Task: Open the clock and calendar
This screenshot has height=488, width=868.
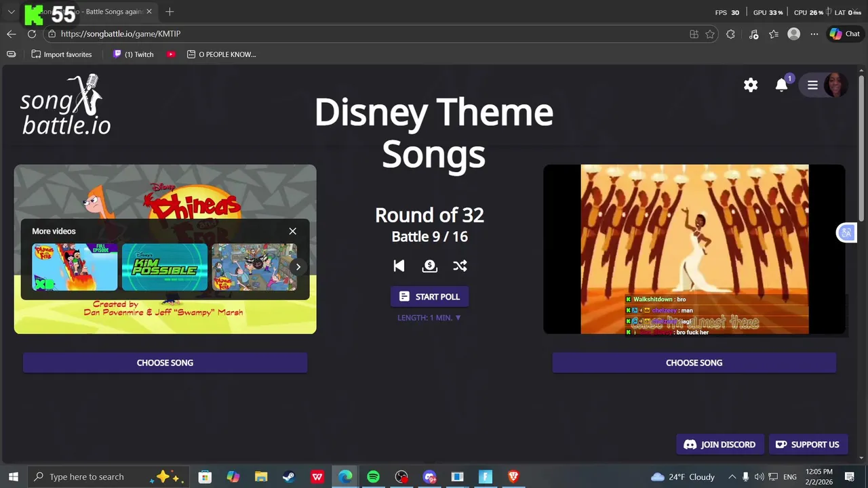Action: click(818, 477)
